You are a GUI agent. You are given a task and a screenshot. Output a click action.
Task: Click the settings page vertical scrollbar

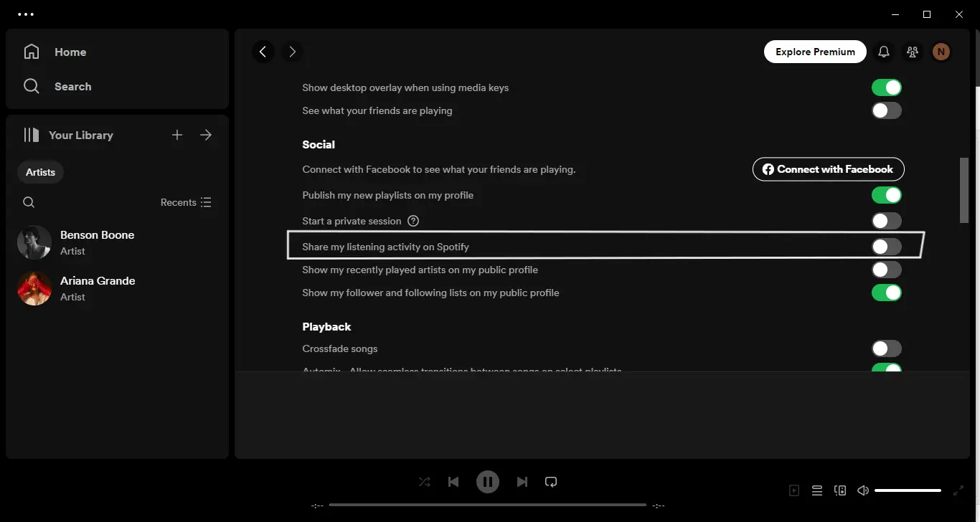click(x=964, y=190)
